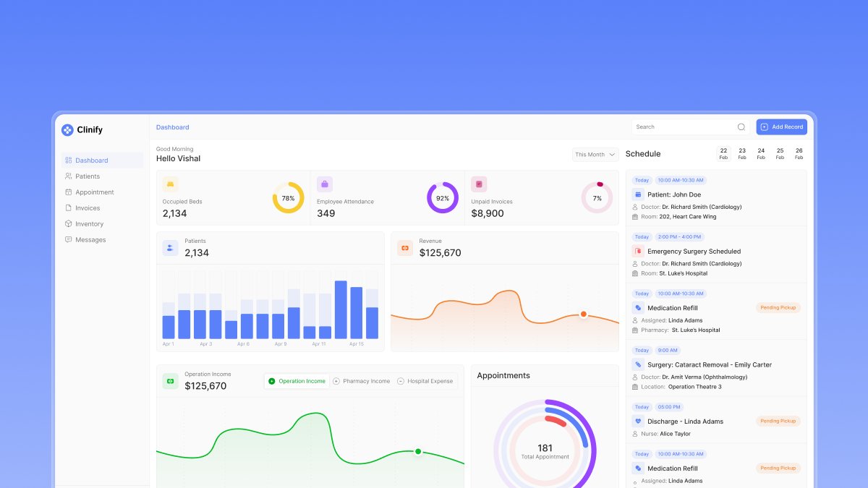The width and height of the screenshot is (868, 488).
Task: Select 23 Feb in the Schedule dates
Action: pyautogui.click(x=742, y=153)
